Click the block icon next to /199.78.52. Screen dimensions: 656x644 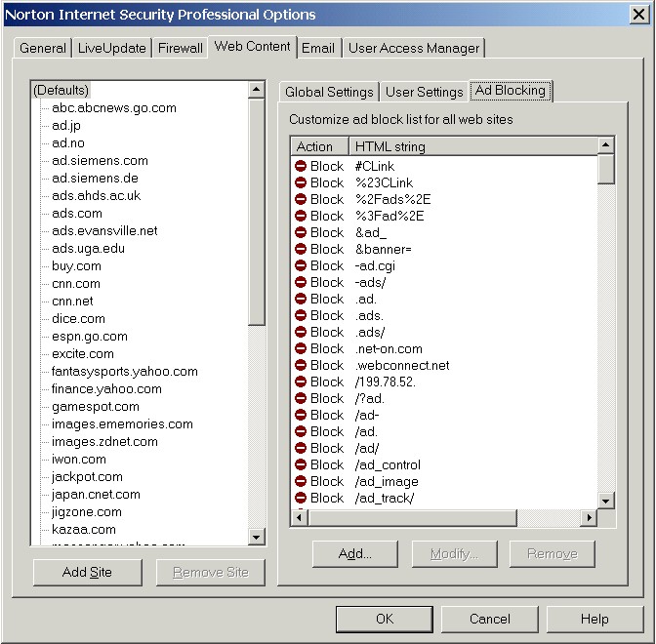click(301, 382)
